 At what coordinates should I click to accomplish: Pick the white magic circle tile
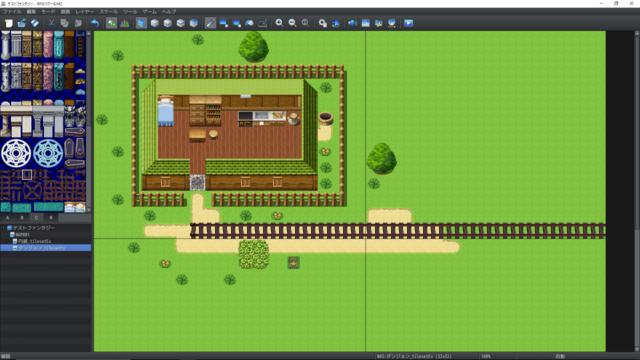pos(16,153)
